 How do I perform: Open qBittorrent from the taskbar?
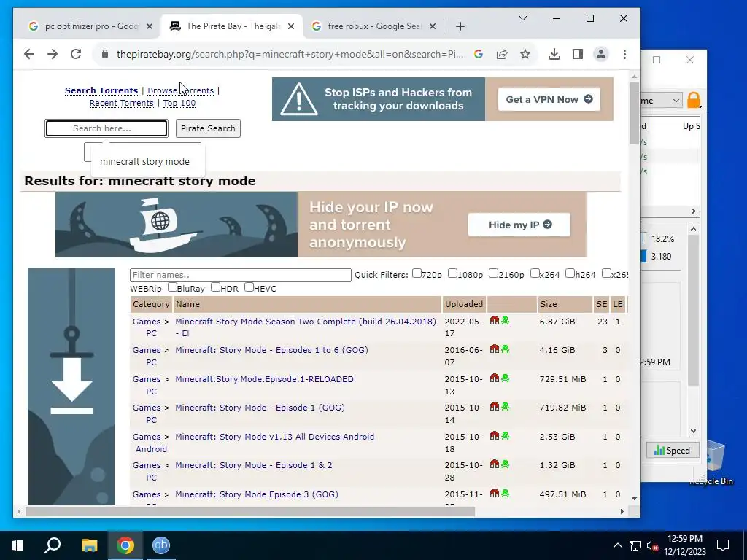click(x=161, y=545)
